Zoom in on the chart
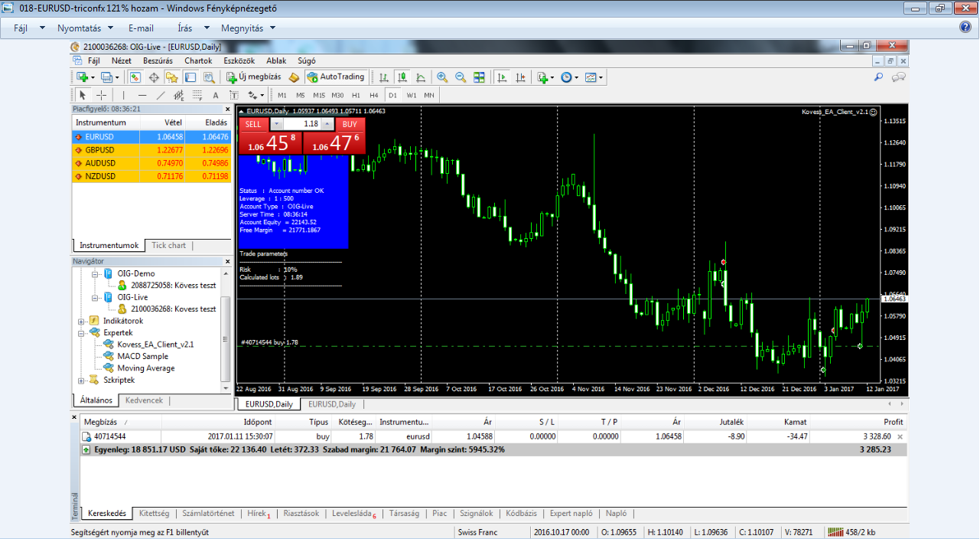 point(442,77)
